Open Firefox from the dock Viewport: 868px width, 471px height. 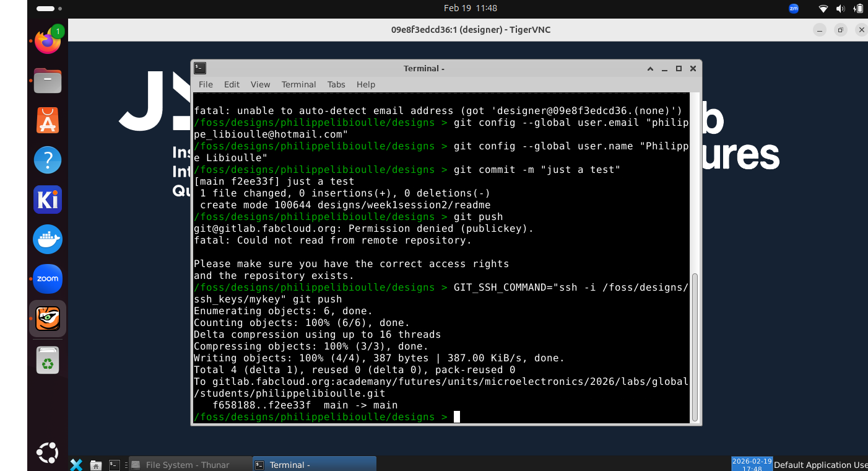48,42
